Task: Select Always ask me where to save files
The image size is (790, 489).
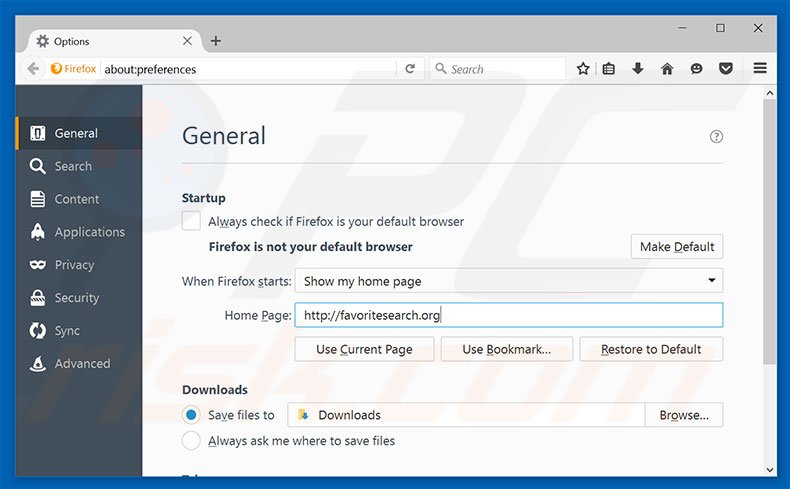Action: (191, 441)
